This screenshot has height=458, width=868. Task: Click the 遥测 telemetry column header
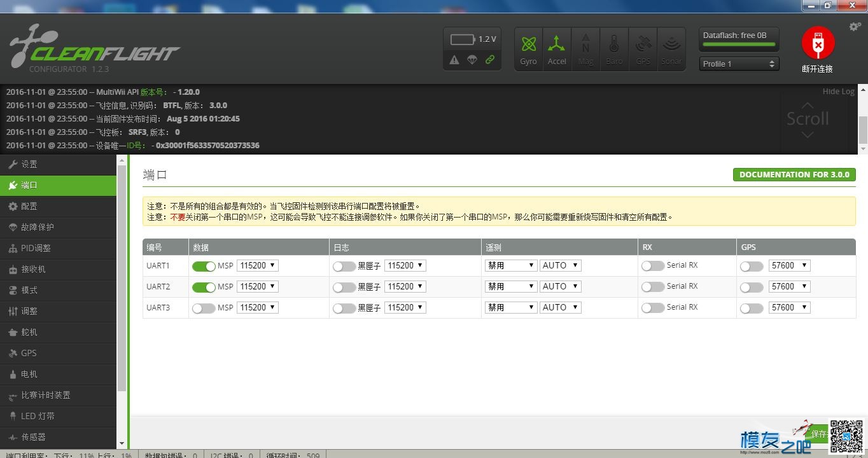click(493, 247)
